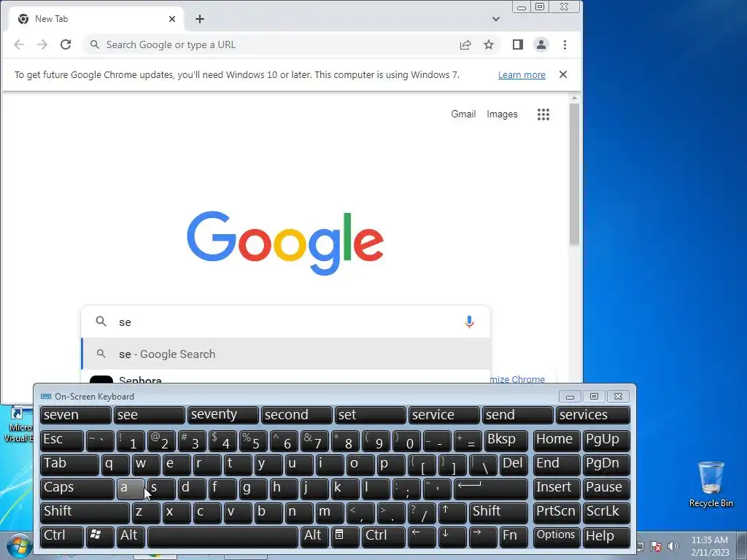Click the up arrow key
The width and height of the screenshot is (747, 560).
(452, 513)
